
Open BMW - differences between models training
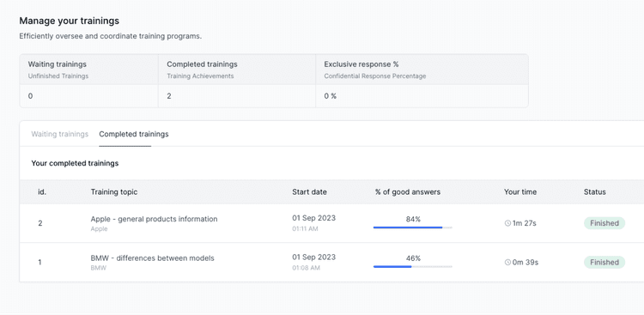point(152,258)
